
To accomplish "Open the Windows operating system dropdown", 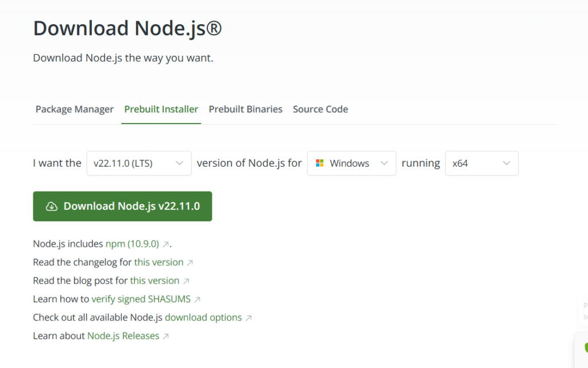I will tap(352, 163).
